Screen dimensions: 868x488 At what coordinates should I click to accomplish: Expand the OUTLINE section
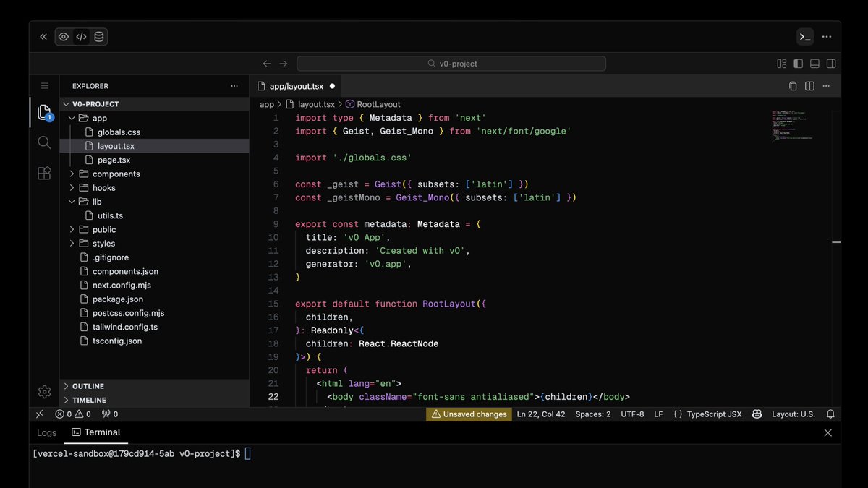coord(155,386)
